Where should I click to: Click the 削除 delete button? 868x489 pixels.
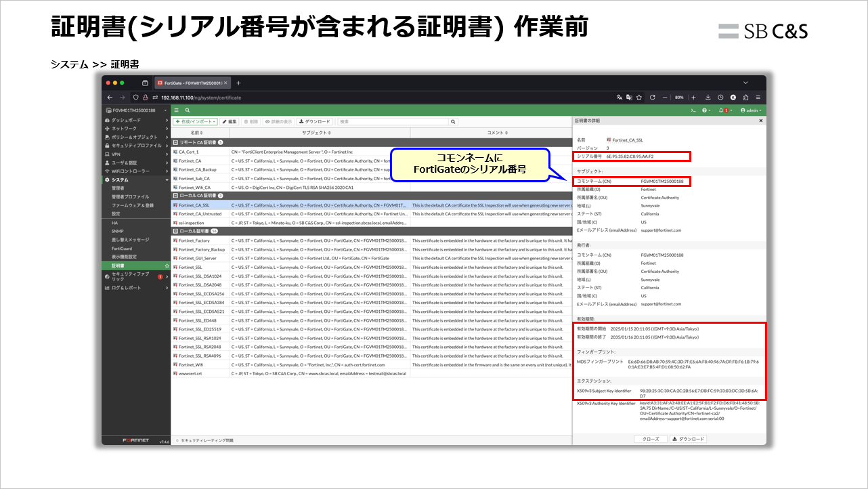251,121
